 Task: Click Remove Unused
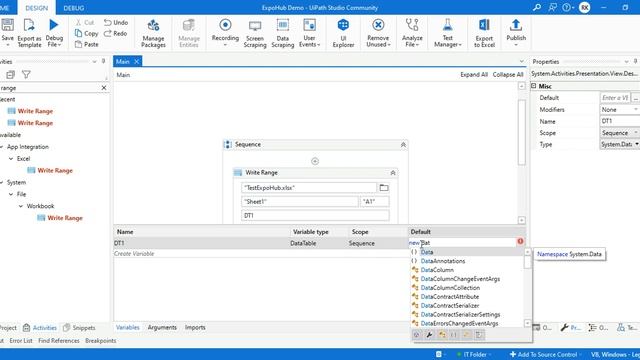coord(378,33)
